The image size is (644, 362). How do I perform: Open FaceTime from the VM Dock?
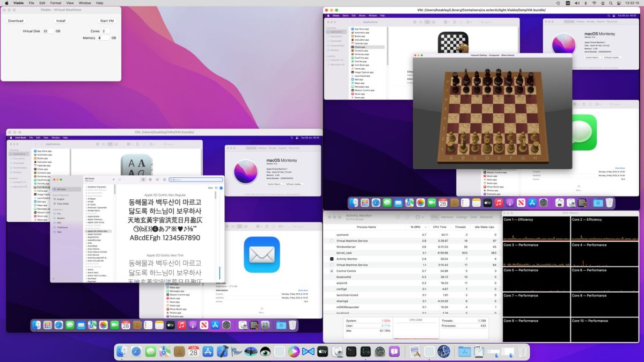point(433,203)
